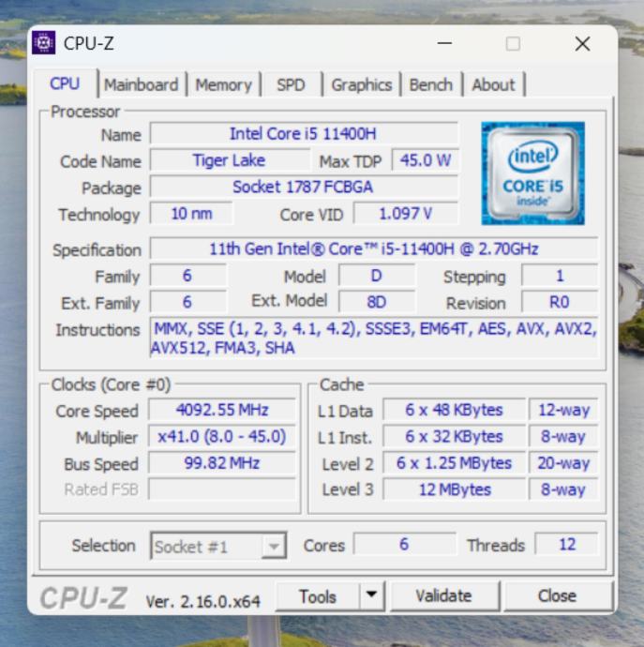Click the Ext. Family value '6'
Image resolution: width=644 pixels, height=647 pixels.
click(187, 302)
